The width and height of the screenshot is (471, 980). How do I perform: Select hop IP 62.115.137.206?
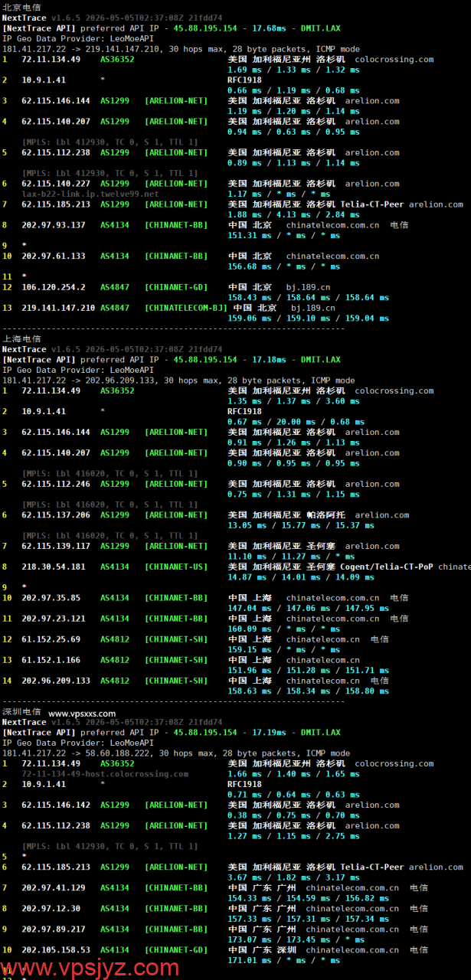(x=55, y=514)
